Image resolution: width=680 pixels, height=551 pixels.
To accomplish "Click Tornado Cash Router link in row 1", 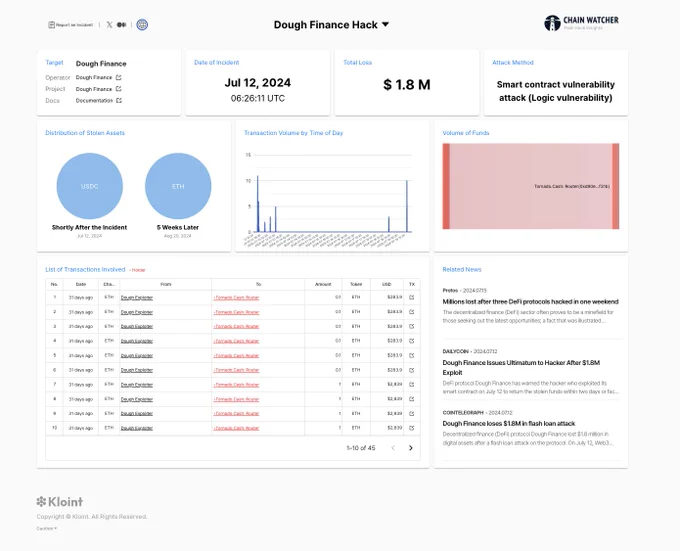I will pyautogui.click(x=236, y=297).
